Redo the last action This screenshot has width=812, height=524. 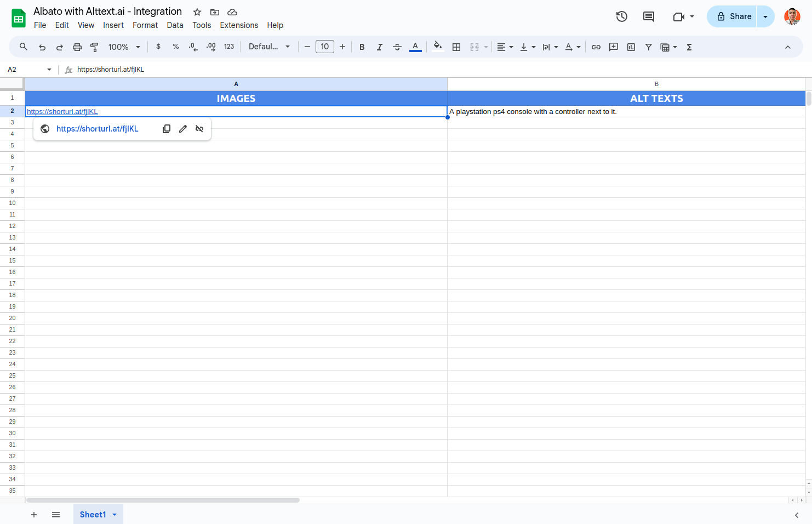(x=60, y=47)
